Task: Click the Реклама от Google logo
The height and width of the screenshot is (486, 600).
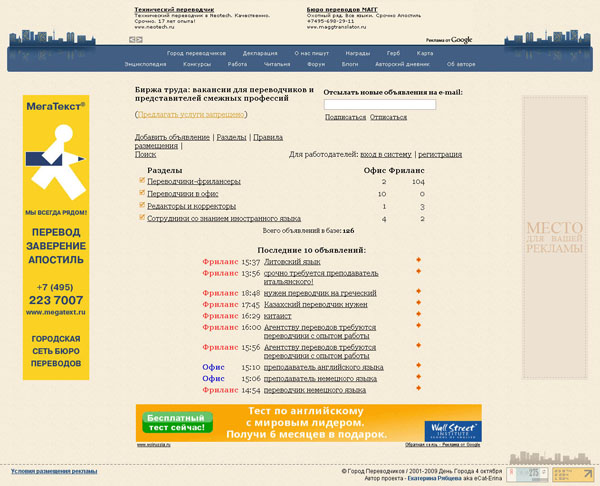Action: (x=449, y=40)
